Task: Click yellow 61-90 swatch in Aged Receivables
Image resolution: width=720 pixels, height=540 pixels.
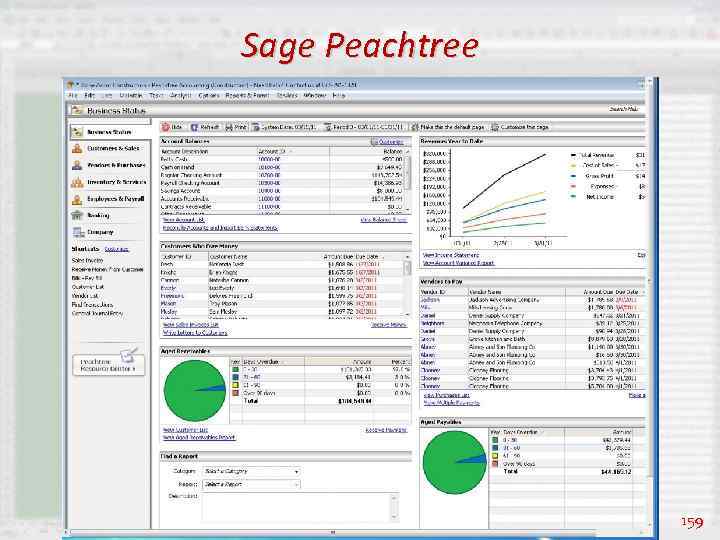Action: click(236, 385)
